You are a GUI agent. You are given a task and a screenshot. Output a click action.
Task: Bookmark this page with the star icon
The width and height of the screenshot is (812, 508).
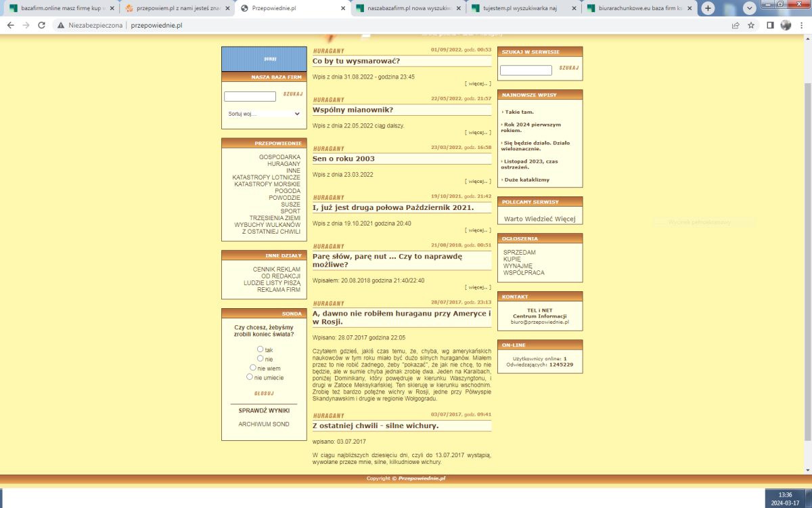click(x=751, y=25)
